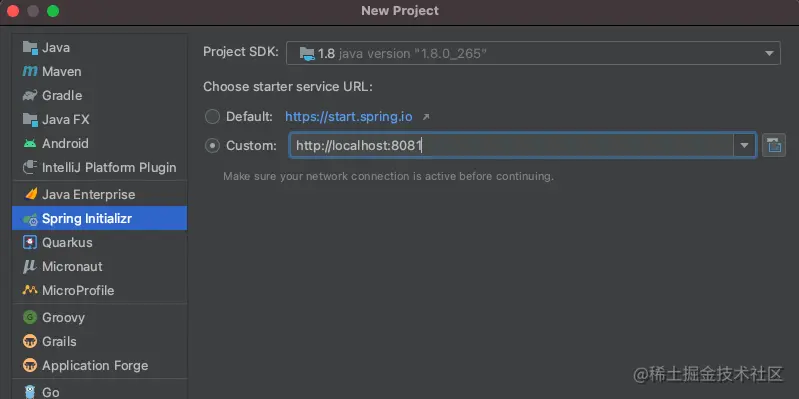Select the Custom URL radio button
799x399 pixels.
point(212,146)
